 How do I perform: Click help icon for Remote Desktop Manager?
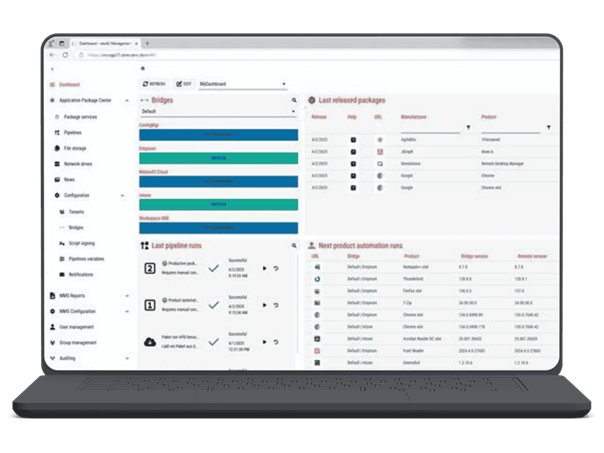click(x=353, y=164)
